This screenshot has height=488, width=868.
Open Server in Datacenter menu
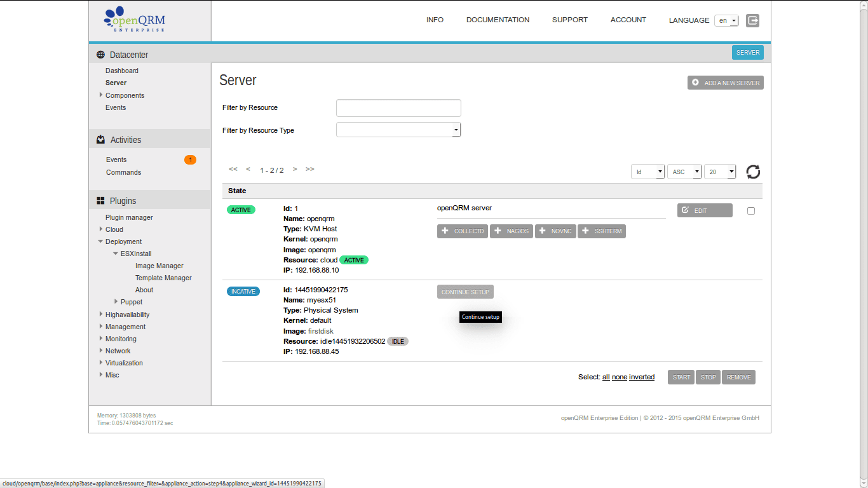point(116,83)
